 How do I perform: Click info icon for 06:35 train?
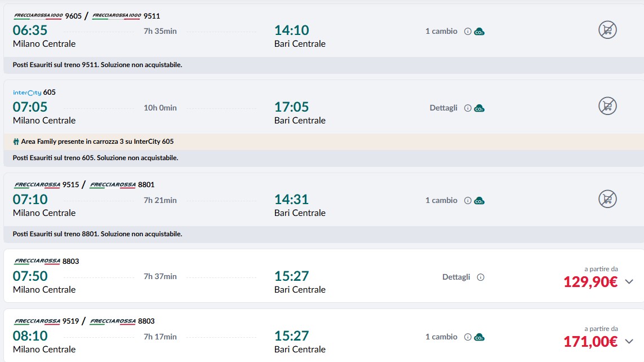468,31
